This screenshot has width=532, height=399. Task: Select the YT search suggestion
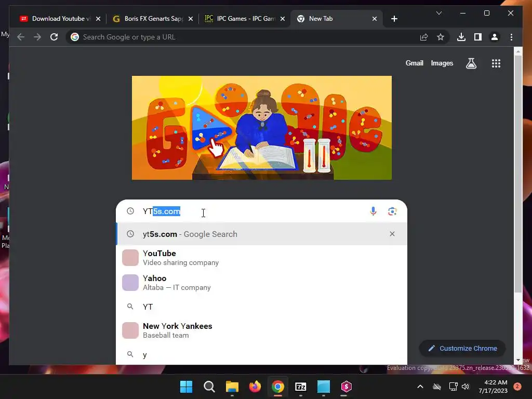[262, 307]
